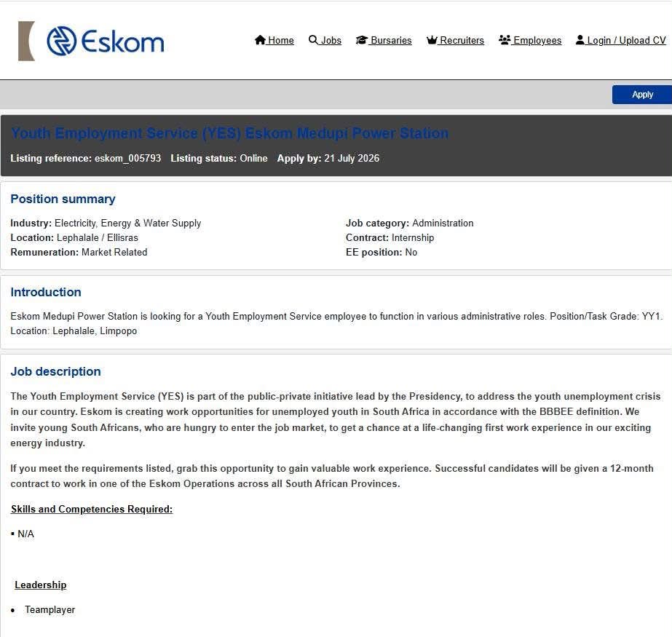The height and width of the screenshot is (637, 672).
Task: Click the Introduction section heading
Action: (x=46, y=292)
